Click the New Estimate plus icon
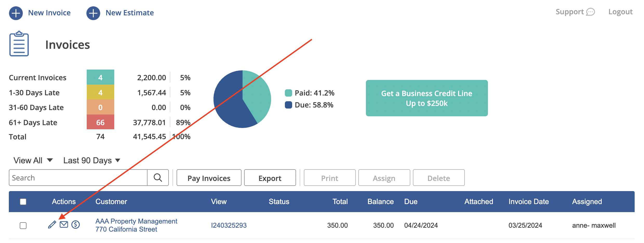Image resolution: width=644 pixels, height=243 pixels. (93, 13)
